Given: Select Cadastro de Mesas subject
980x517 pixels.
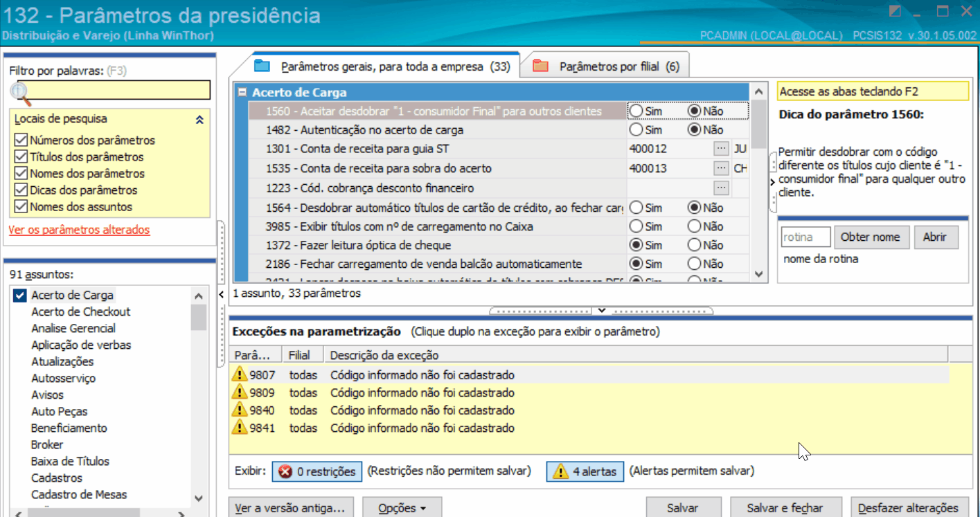Looking at the screenshot, I should pyautogui.click(x=79, y=495).
